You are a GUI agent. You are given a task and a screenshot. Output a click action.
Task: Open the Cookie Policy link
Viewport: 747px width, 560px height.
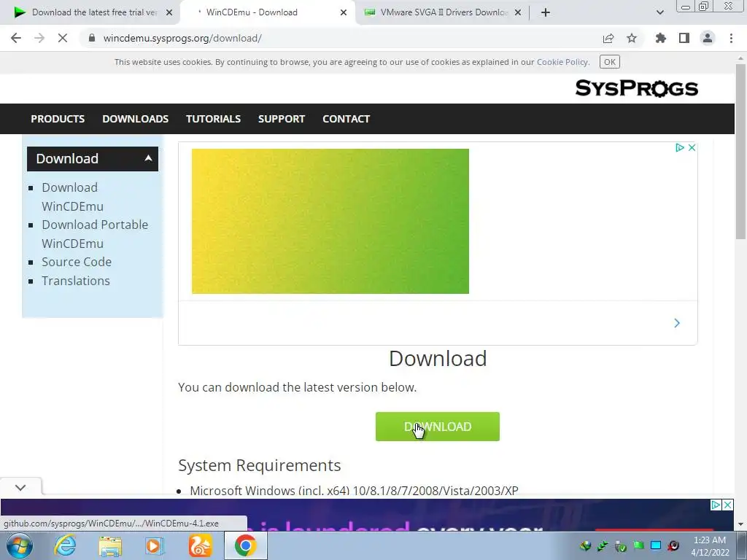[x=562, y=62]
